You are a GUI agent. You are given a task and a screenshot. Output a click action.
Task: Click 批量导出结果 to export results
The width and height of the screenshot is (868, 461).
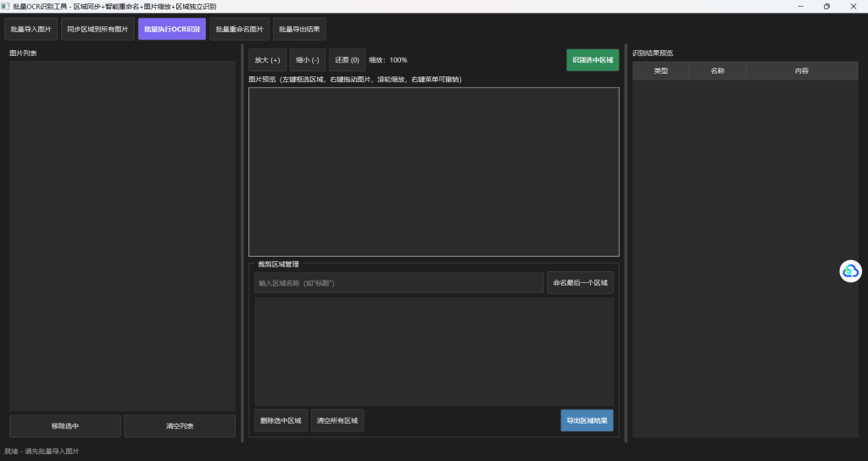pos(299,30)
